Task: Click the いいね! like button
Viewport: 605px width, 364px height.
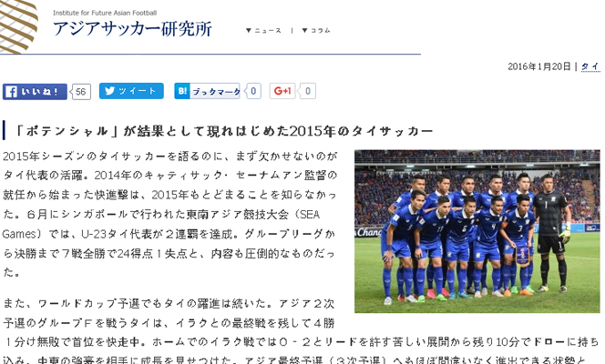Action: click(36, 92)
